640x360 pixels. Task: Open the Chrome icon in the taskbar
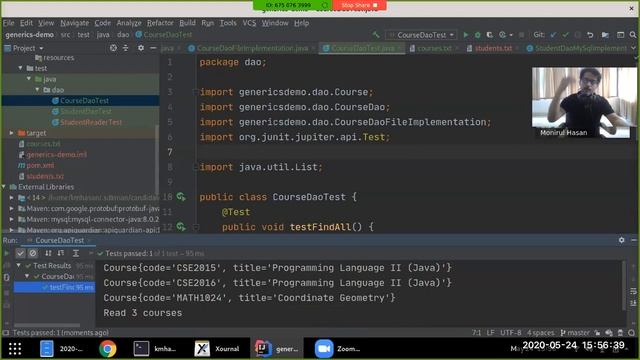point(108,349)
